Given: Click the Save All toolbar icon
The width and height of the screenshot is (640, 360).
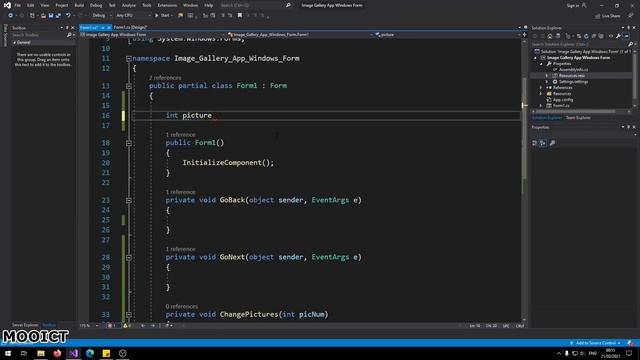Looking at the screenshot, I should pos(58,16).
